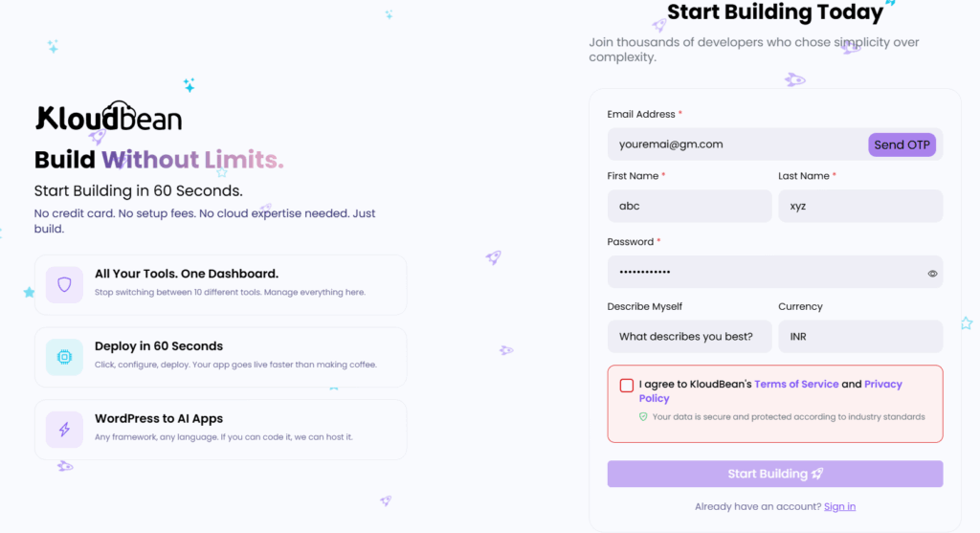Viewport: 980px width, 533px height.
Task: Click the Send OTP button
Action: point(902,144)
